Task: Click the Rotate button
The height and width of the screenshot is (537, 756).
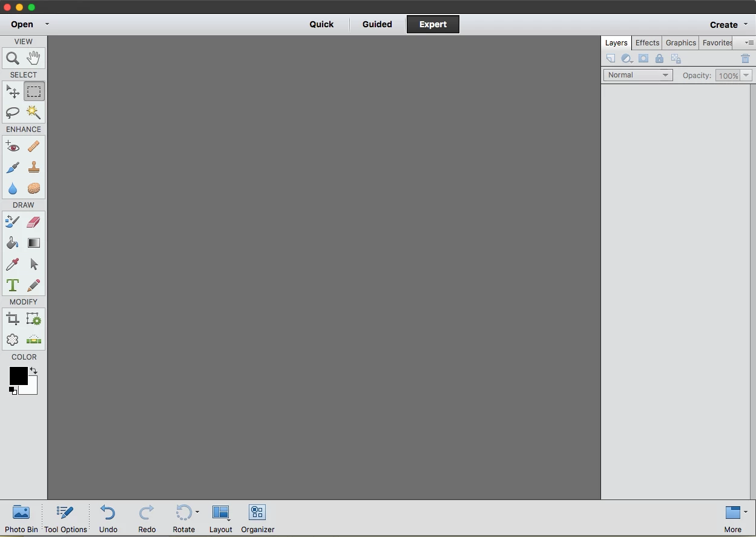Action: coord(183,519)
